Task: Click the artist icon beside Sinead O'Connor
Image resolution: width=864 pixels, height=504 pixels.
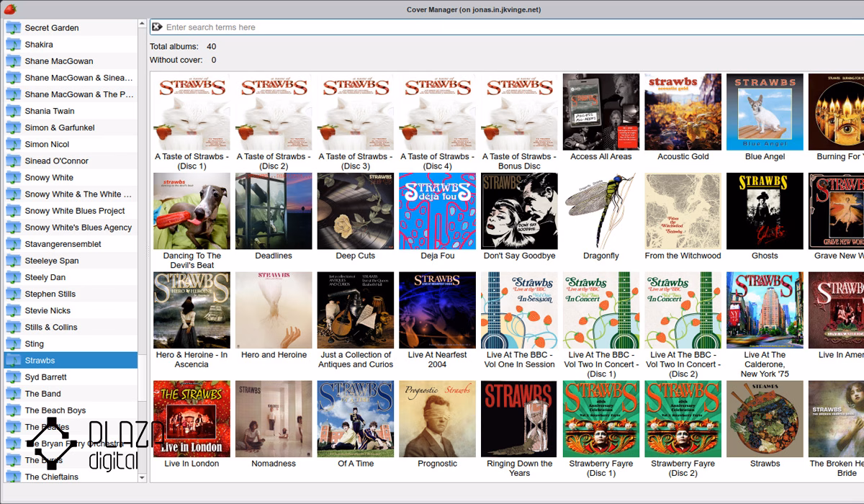Action: [x=13, y=161]
